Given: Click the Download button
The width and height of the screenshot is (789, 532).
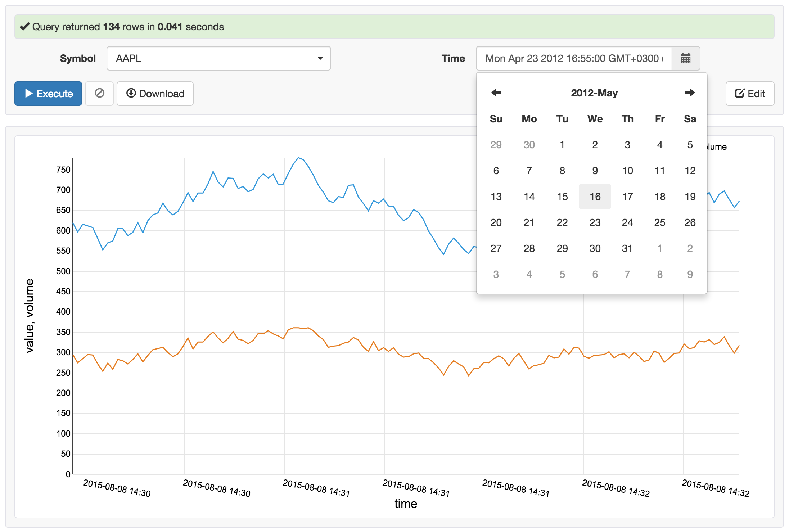Looking at the screenshot, I should [155, 94].
